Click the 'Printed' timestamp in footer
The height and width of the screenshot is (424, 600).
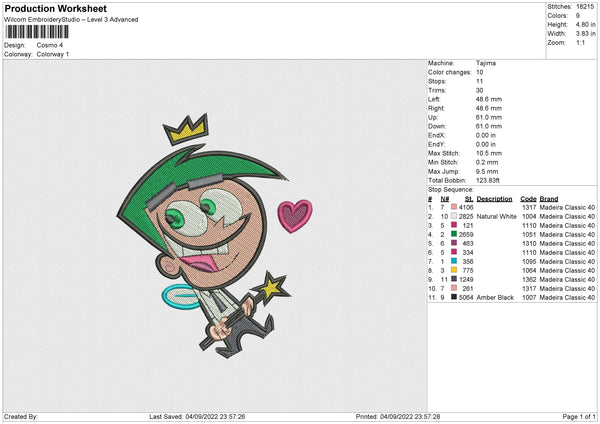coord(398,416)
